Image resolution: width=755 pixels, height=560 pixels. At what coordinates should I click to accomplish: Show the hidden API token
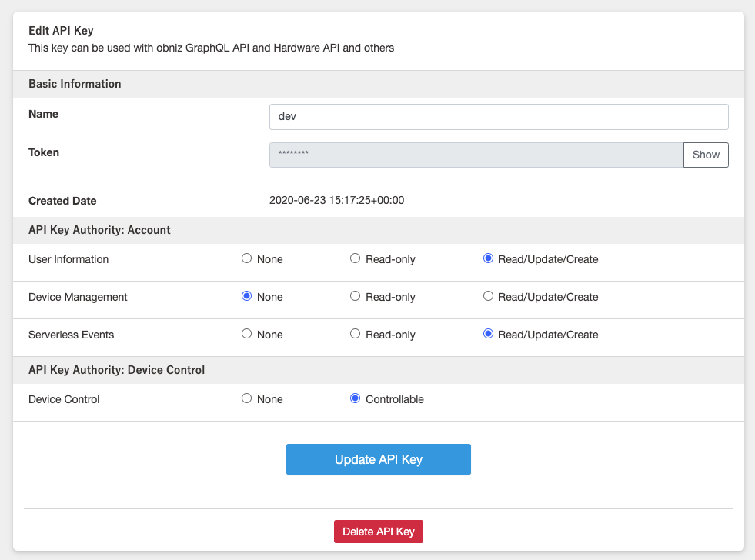705,155
